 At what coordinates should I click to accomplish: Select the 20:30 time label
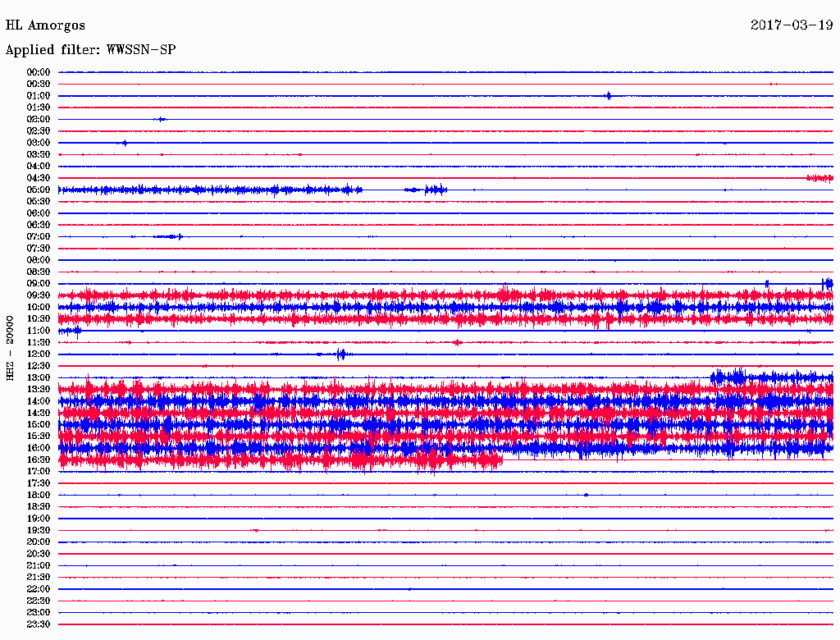tap(39, 554)
